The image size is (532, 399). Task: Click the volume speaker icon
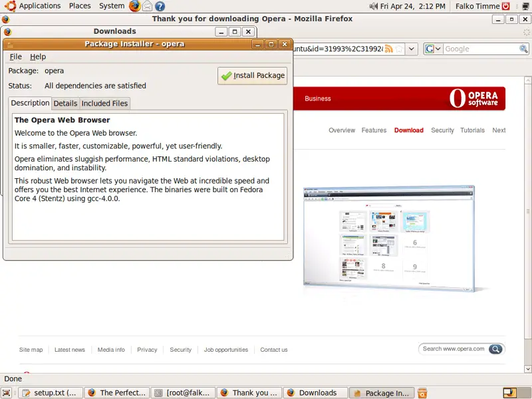[x=373, y=6]
